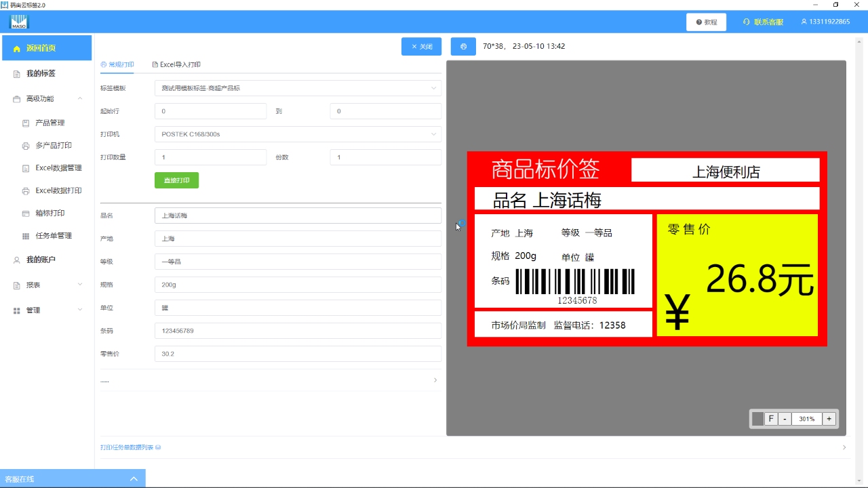Open the 教程 tutorial button

click(x=706, y=22)
